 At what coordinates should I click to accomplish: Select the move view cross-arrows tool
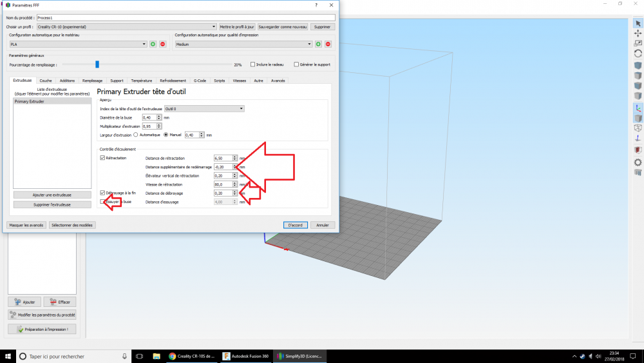click(x=638, y=34)
